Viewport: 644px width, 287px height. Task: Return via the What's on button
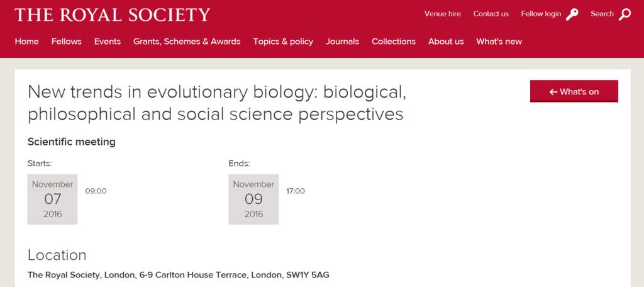tap(574, 91)
